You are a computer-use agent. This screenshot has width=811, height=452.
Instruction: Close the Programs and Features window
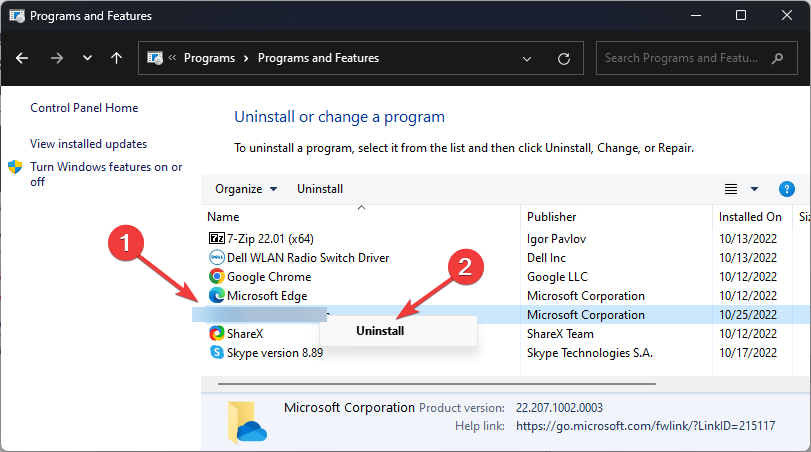coord(787,16)
